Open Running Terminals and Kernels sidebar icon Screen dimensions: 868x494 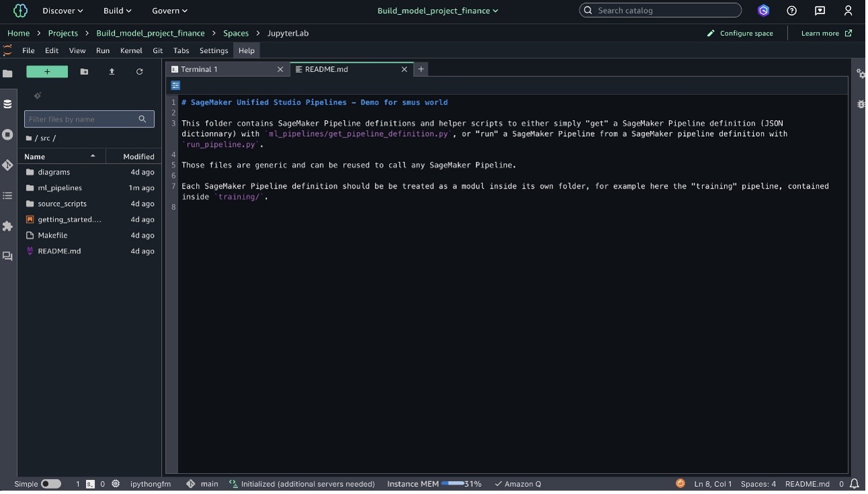click(7, 134)
